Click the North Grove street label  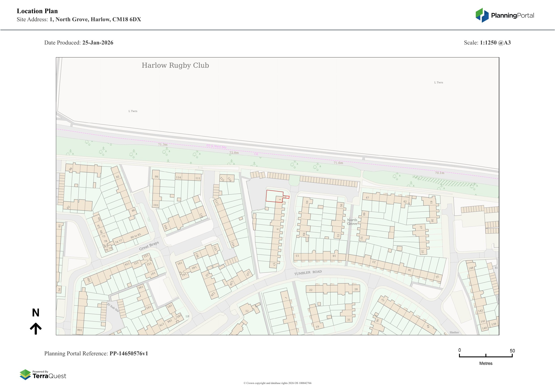coord(352,222)
